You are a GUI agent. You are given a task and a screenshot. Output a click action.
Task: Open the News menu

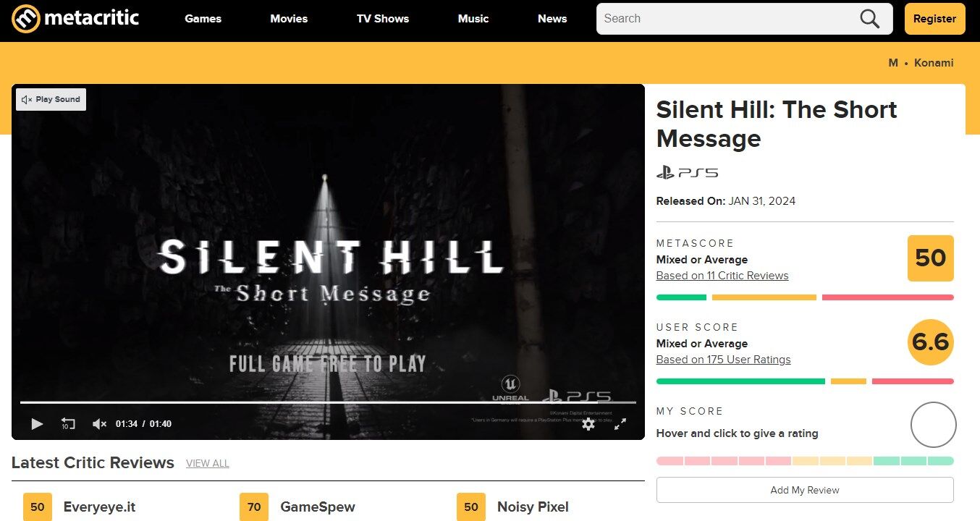552,19
